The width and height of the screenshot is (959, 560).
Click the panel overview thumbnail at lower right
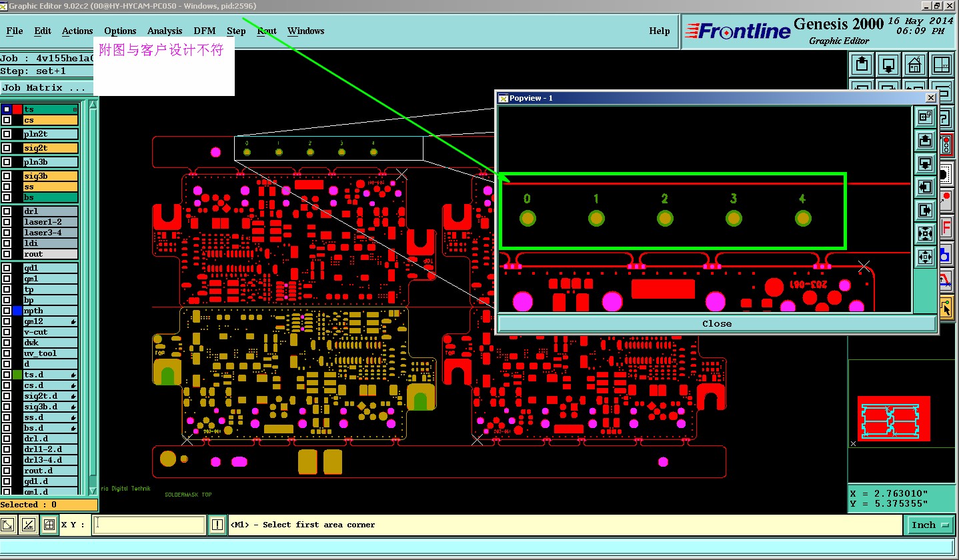[893, 419]
